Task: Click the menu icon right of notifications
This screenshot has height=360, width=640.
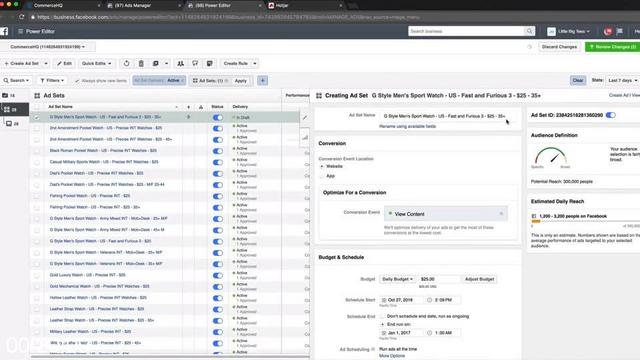Action: click(x=620, y=31)
